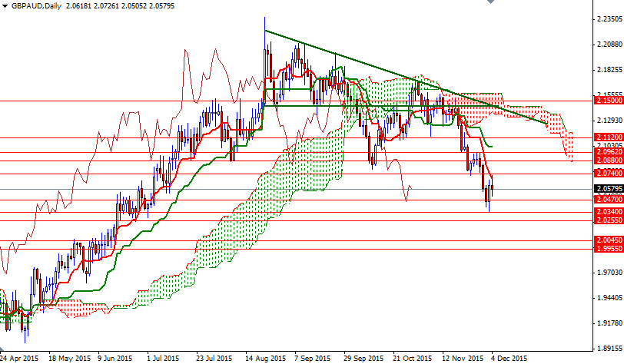This screenshot has width=624, height=364.
Task: Click the 2.00450 red price level label
Action: tap(609, 240)
